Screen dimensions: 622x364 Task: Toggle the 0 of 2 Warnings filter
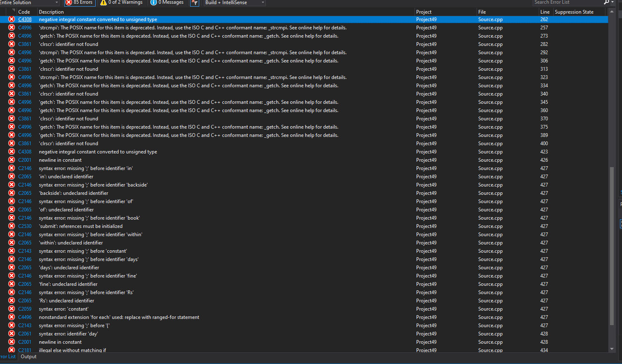coord(121,2)
